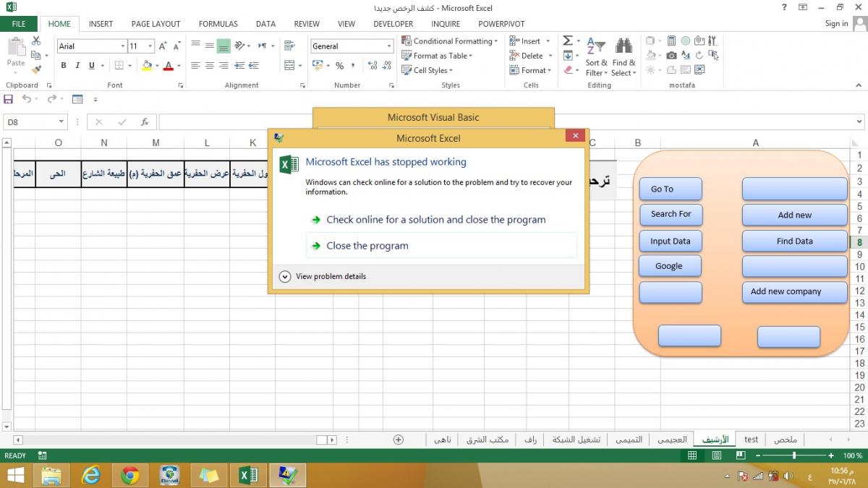Click the Format Painter brush icon
The height and width of the screenshot is (488, 868).
tap(36, 69)
